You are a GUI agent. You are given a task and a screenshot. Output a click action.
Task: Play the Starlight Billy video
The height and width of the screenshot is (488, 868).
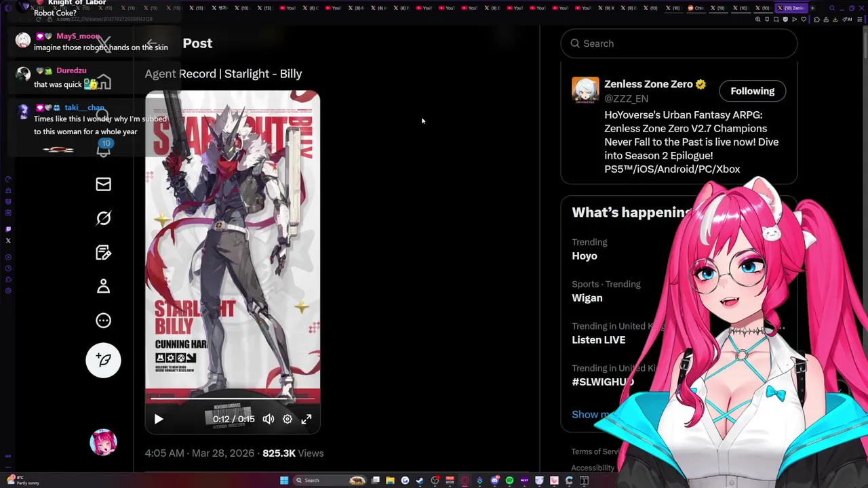(159, 419)
